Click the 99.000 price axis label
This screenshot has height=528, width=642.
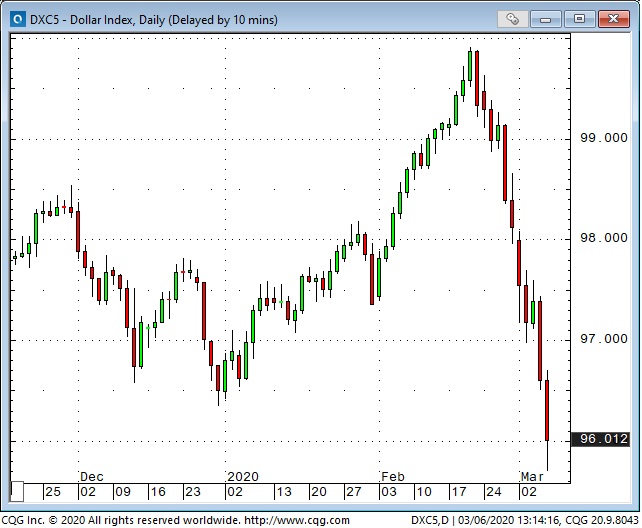[604, 138]
